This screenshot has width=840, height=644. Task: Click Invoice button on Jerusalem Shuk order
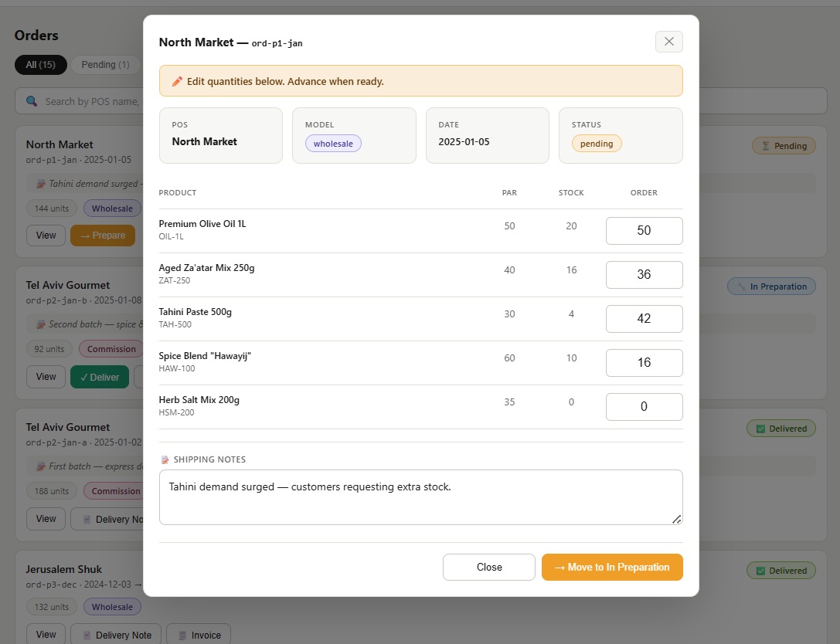point(199,635)
